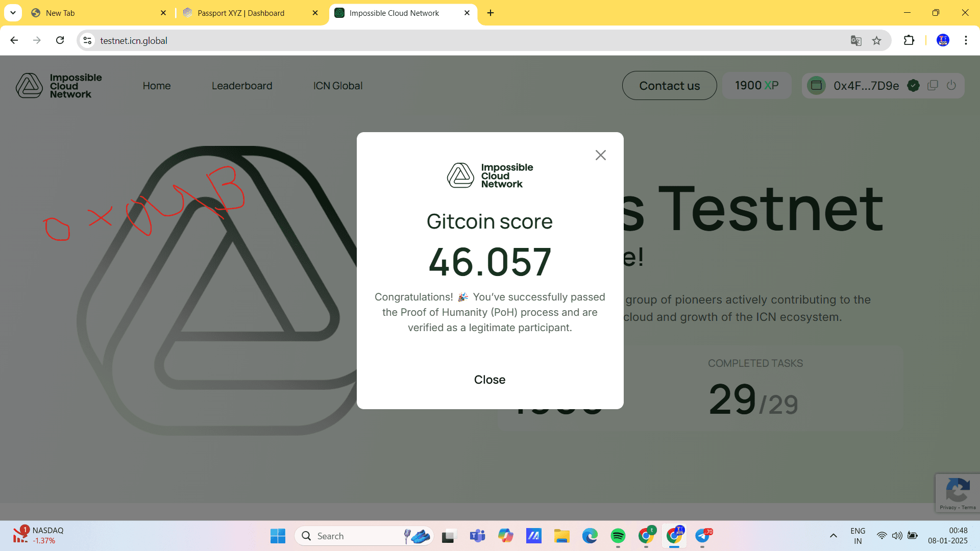Open the translate page icon
The image size is (980, 551).
click(x=856, y=41)
